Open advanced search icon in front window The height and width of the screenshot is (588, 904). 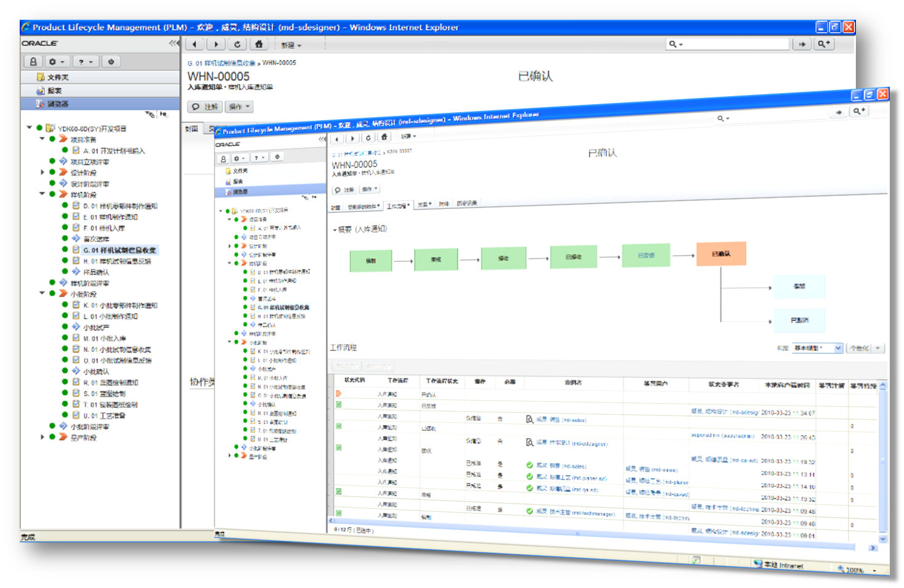(x=859, y=111)
